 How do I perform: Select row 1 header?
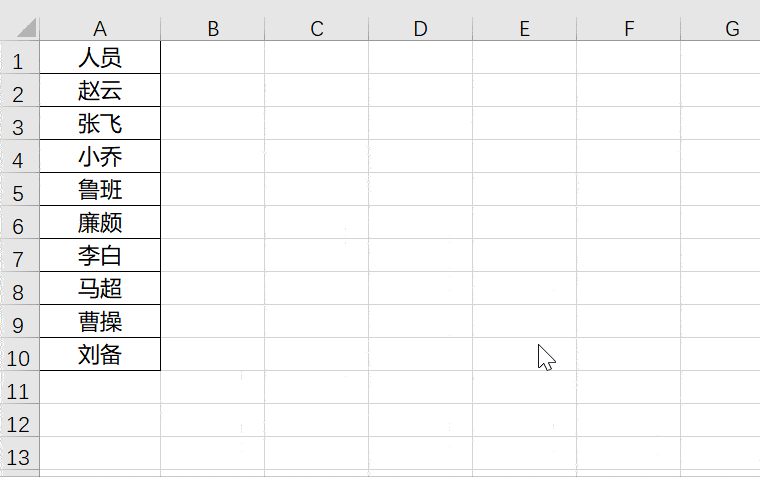pos(19,58)
